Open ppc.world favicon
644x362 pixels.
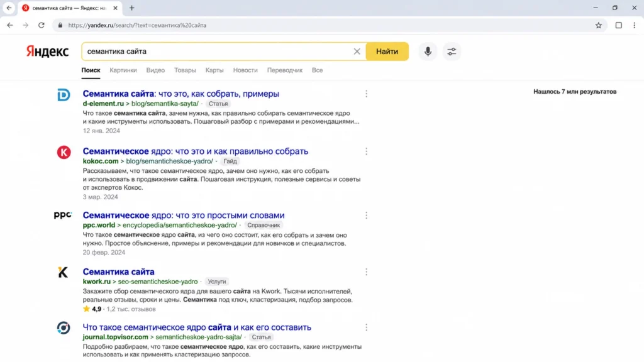point(63,215)
